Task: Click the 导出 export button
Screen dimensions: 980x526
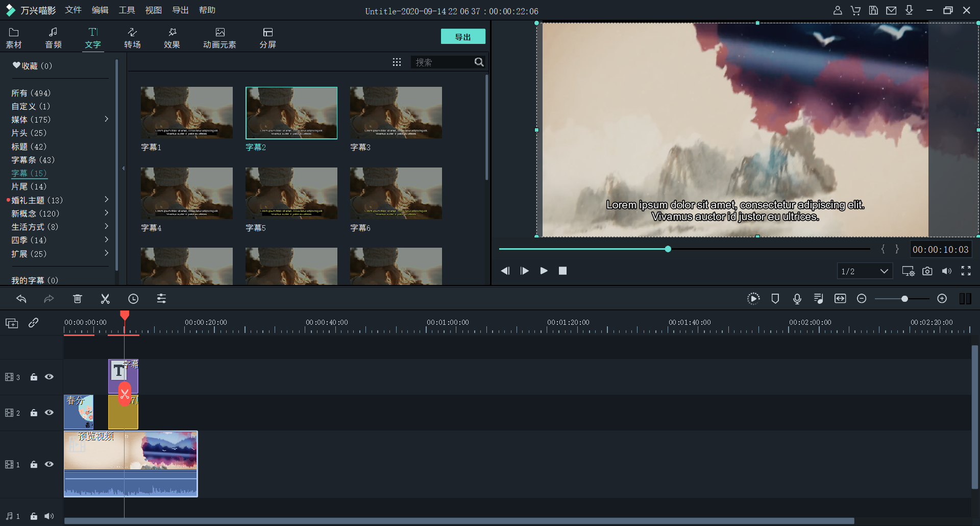Action: click(462, 37)
